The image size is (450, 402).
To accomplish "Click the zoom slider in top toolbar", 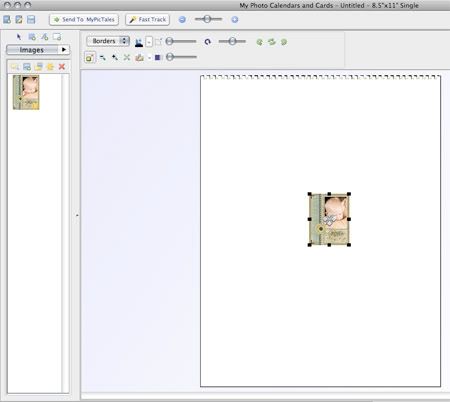I will [x=208, y=19].
